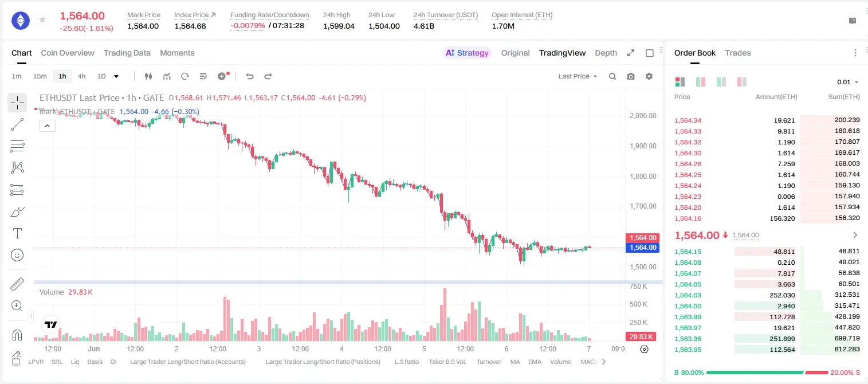Viewport: 868px width, 384px height.
Task: Collapse the indicator legend chevron
Action: pyautogui.click(x=47, y=126)
